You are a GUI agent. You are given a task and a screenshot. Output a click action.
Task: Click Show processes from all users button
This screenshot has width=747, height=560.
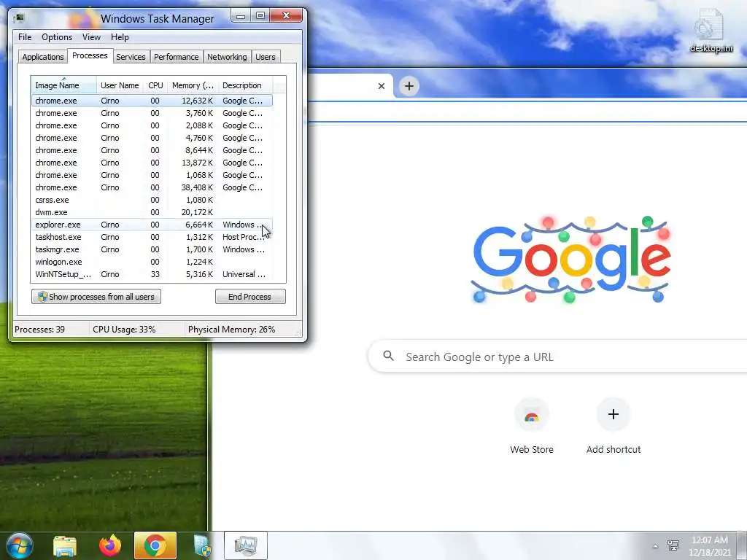96,297
